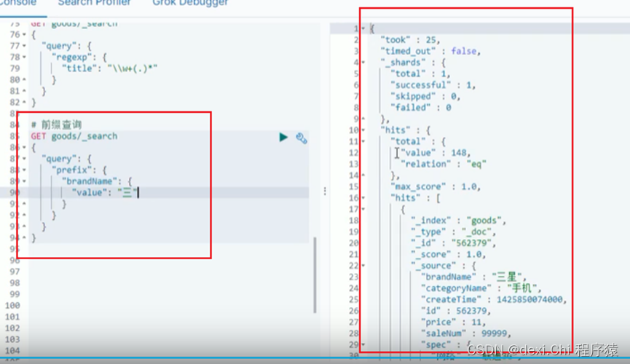
Task: Open the wrench request options menu
Action: click(x=302, y=138)
